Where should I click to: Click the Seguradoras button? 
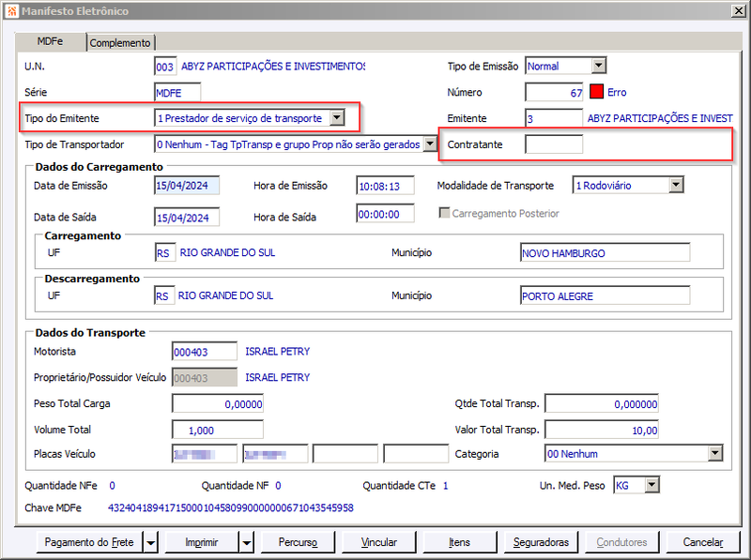point(541,542)
